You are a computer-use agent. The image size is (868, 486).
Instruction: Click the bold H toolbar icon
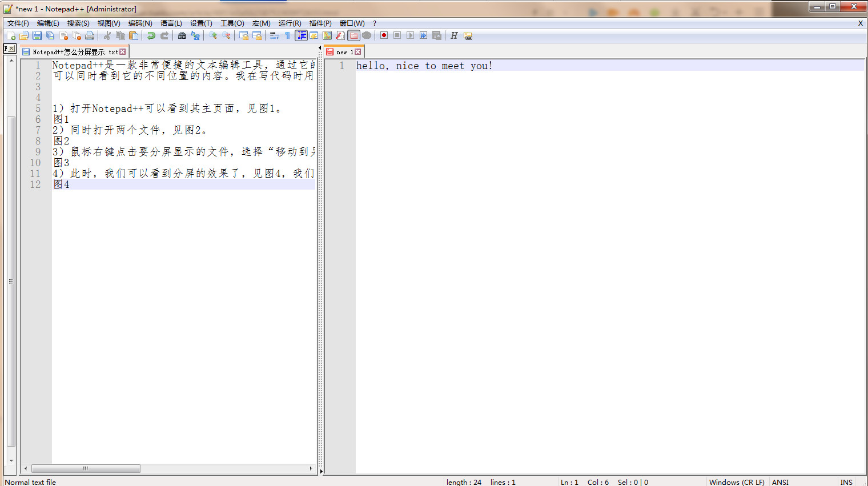454,35
